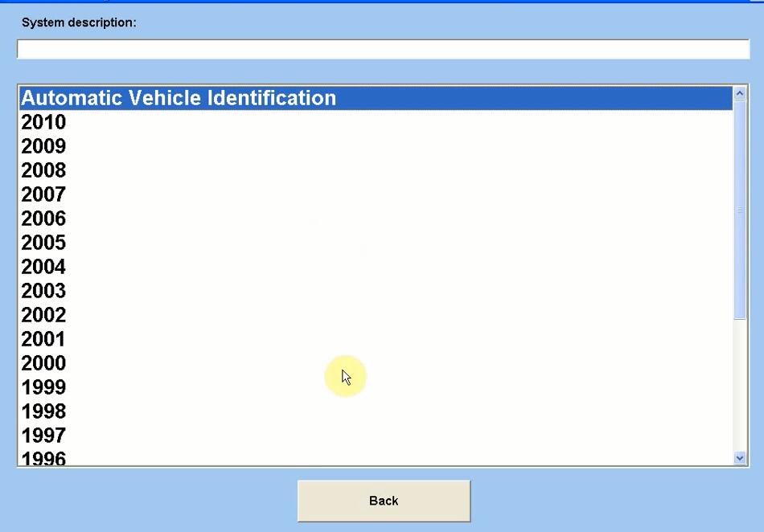
Task: Click the vertical scrollbar thumb
Action: point(740,210)
